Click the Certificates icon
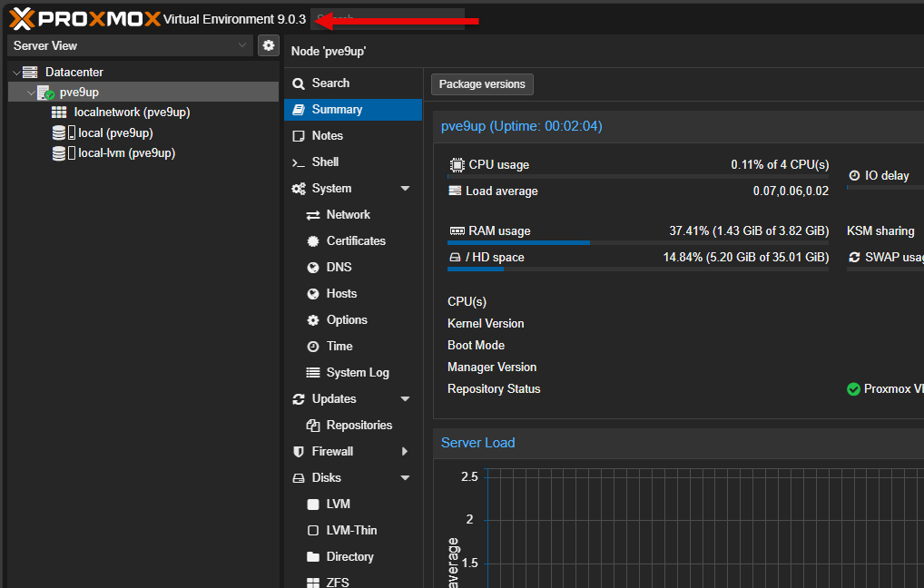 click(x=312, y=240)
